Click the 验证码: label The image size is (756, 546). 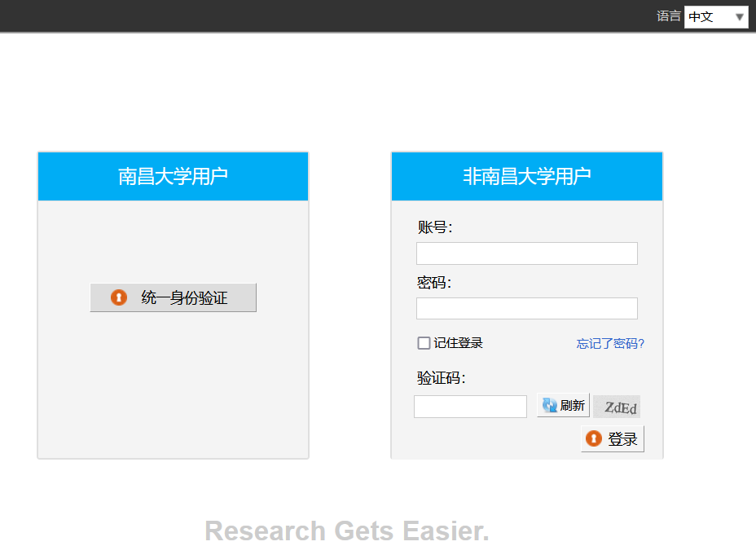[x=442, y=377]
